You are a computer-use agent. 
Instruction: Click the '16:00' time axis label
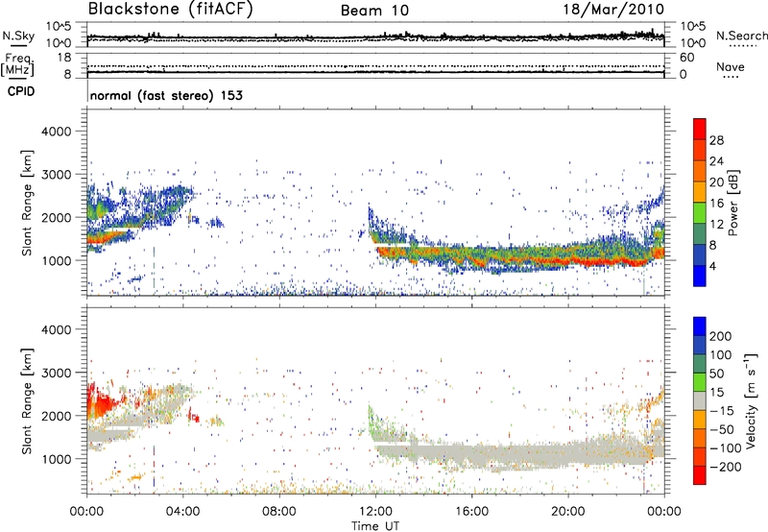point(471,512)
